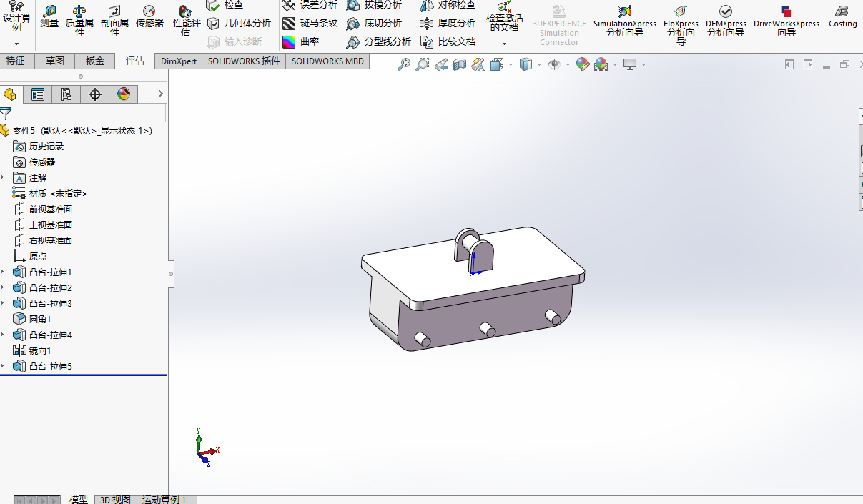Image resolution: width=863 pixels, height=504 pixels.
Task: Select PropertyManager tab icon
Action: 38,94
